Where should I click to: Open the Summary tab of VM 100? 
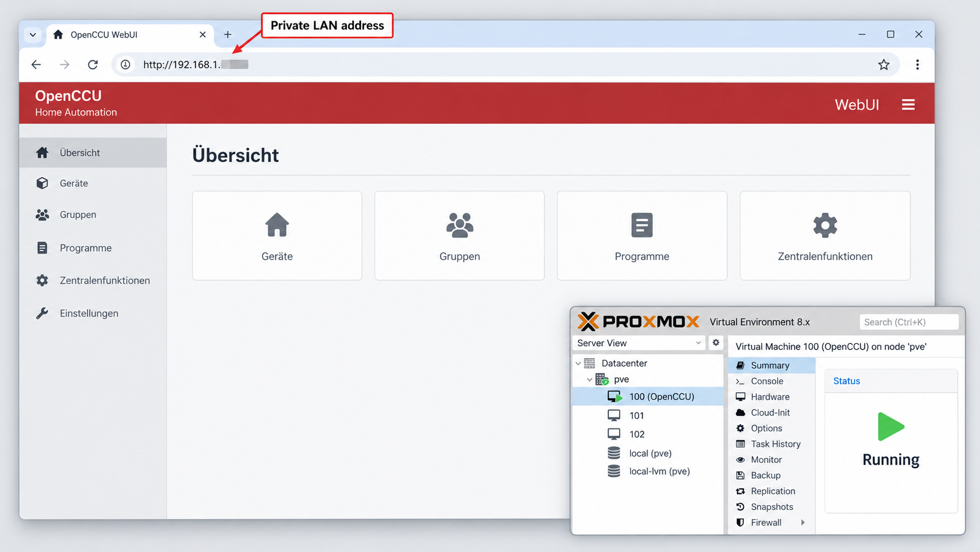pyautogui.click(x=771, y=365)
